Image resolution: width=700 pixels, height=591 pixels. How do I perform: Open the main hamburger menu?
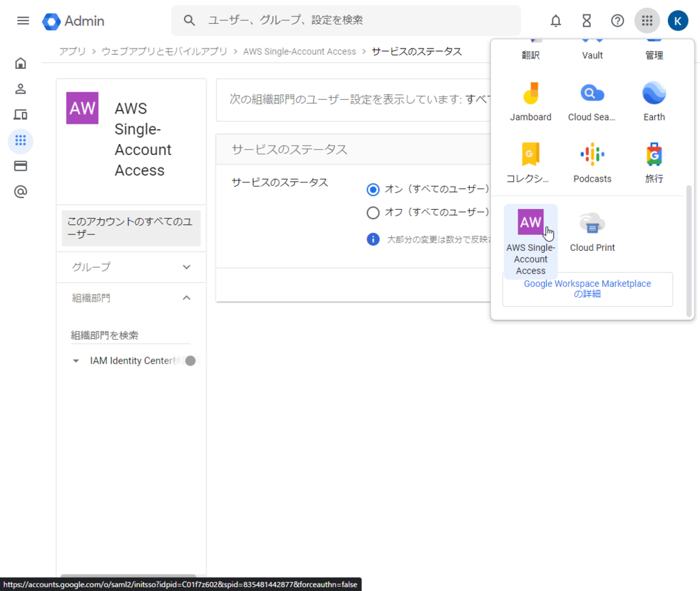23,20
